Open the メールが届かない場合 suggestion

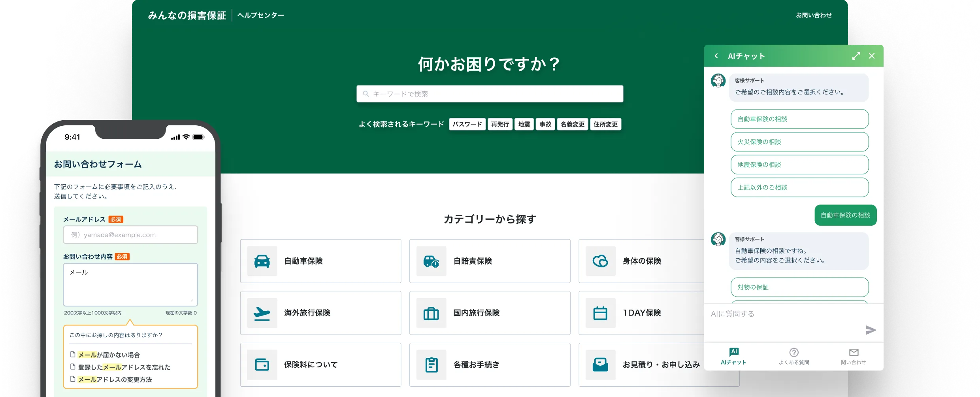pyautogui.click(x=109, y=355)
